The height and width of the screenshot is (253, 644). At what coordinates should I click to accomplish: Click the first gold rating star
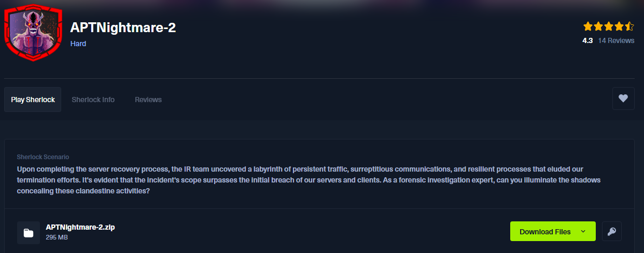587,26
